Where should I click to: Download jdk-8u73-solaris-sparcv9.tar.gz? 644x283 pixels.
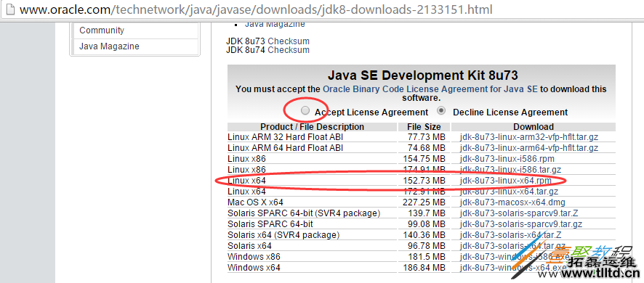coord(521,224)
